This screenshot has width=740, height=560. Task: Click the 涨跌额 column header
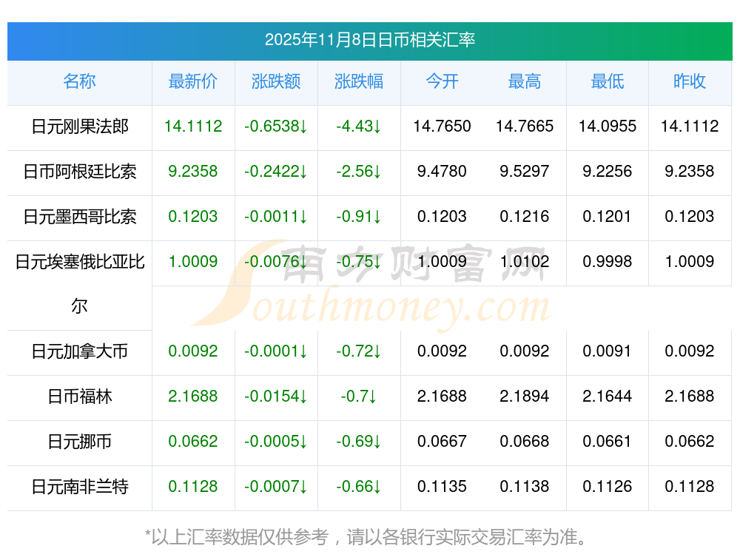276,81
